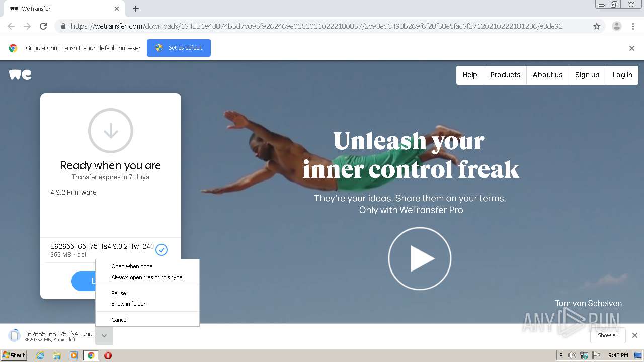
Task: Click the show desktop button
Action: click(638, 355)
